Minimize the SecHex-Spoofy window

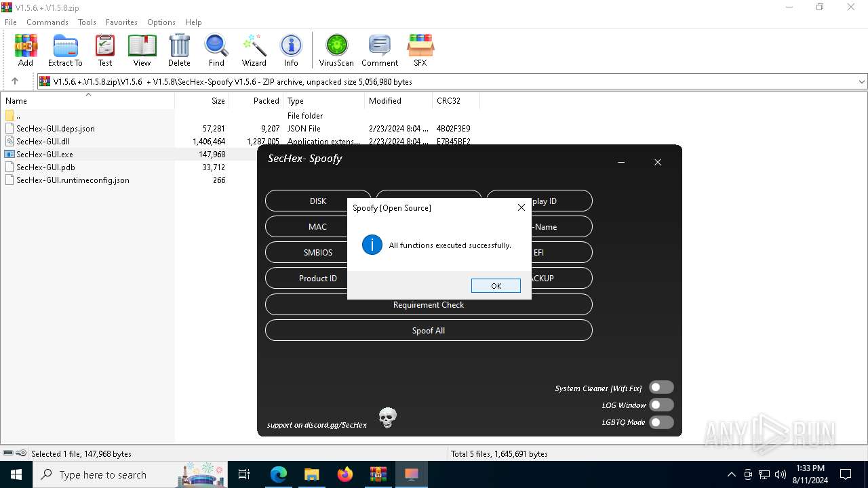point(622,162)
